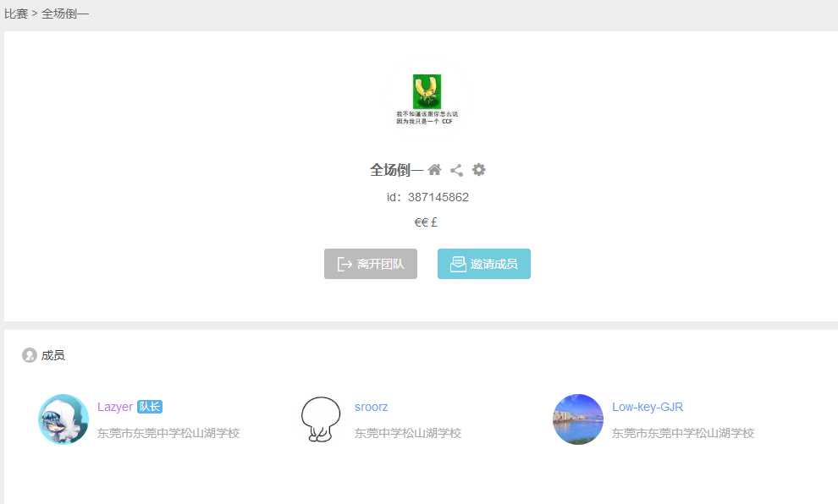Open the home icon beside the team name
This screenshot has height=504, width=838.
[434, 169]
